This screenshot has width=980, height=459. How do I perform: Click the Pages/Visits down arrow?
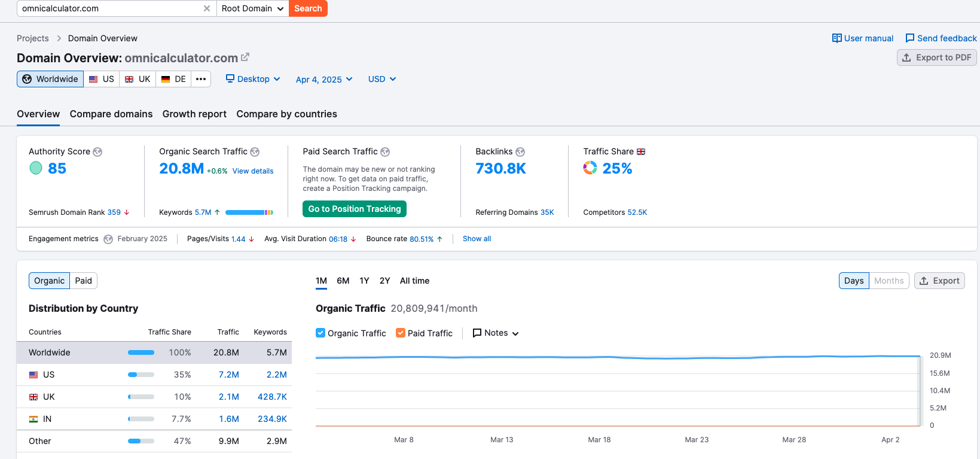pos(251,239)
